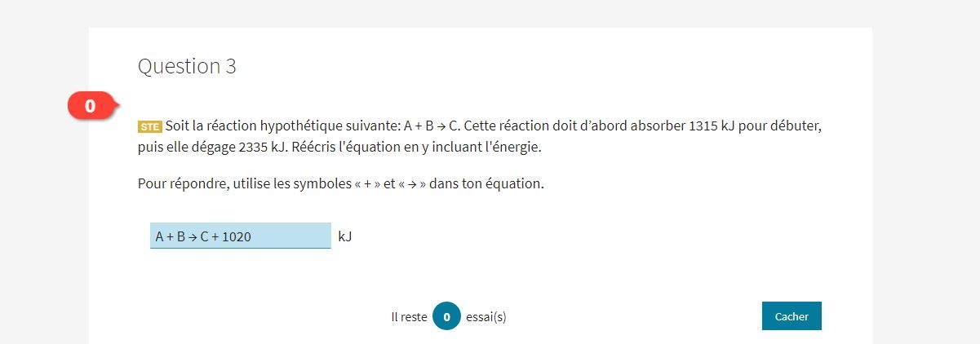Click the « → » symbol in the instructions

tap(410, 183)
